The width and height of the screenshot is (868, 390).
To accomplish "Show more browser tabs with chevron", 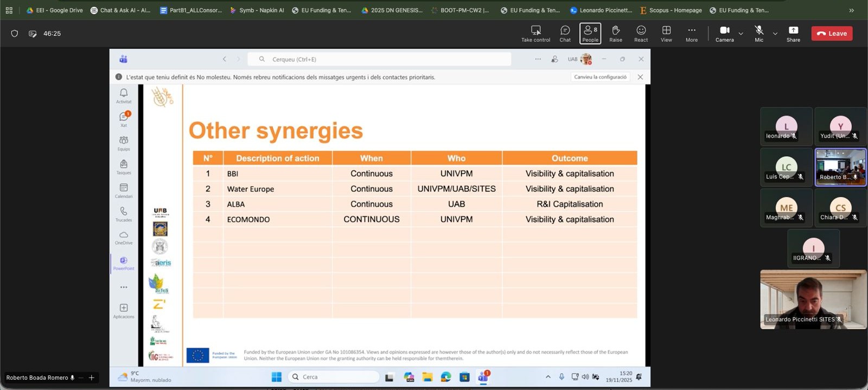I will tap(851, 10).
